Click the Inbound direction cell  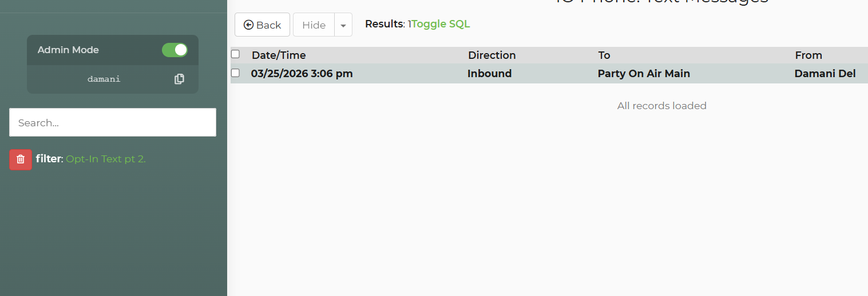coord(489,74)
